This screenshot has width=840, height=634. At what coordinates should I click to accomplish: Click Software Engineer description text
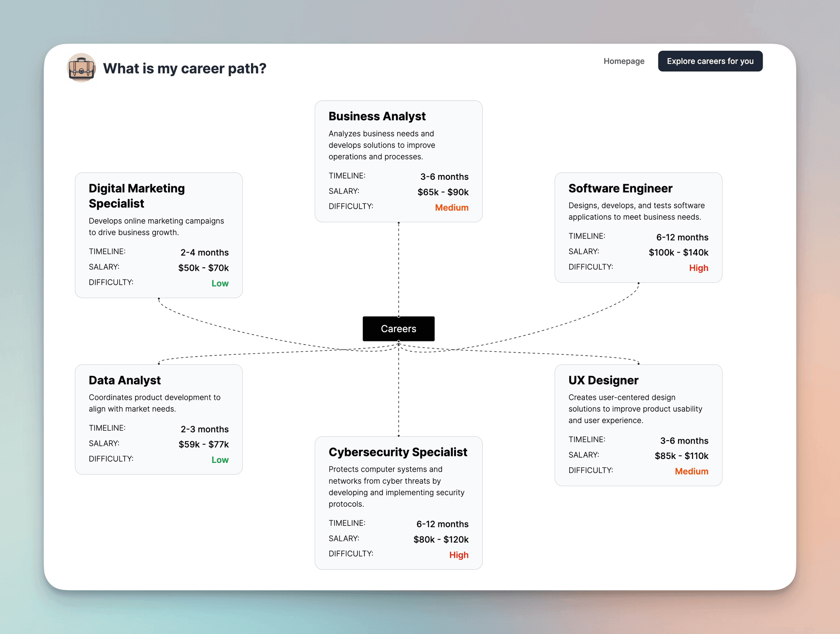637,211
